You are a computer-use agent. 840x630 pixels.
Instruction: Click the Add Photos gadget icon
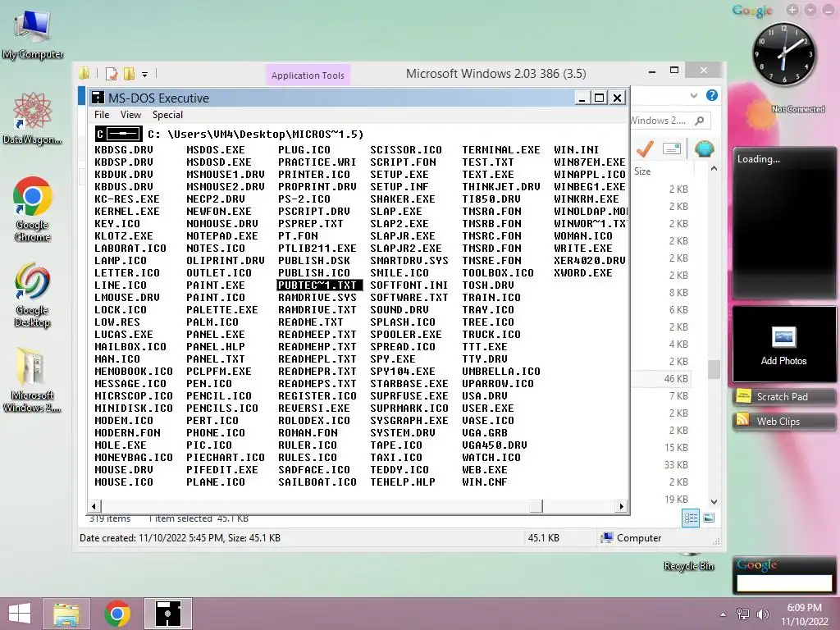pyautogui.click(x=783, y=337)
